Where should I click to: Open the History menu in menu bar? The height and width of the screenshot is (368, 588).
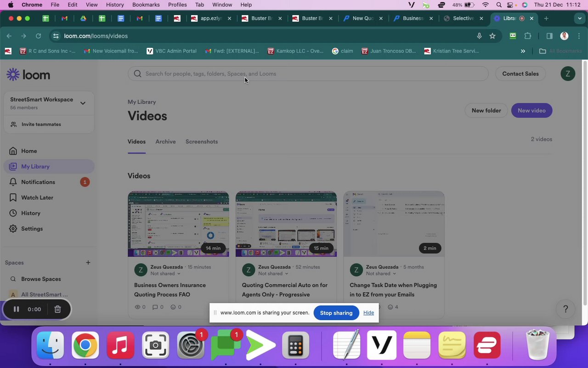click(x=115, y=5)
